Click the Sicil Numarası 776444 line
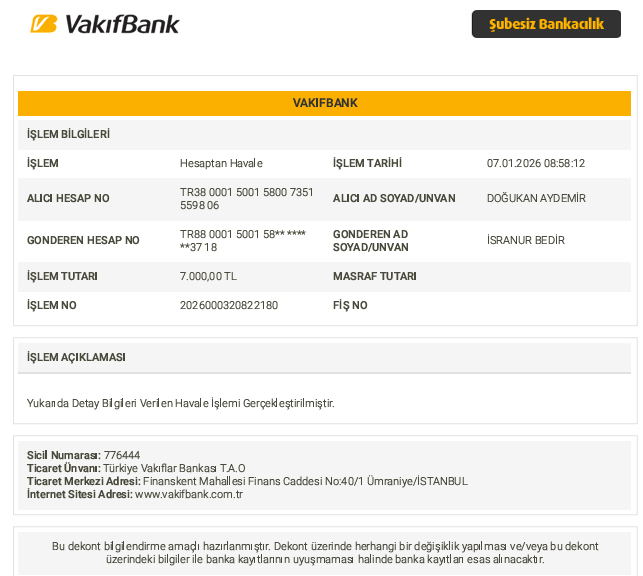Image resolution: width=643 pixels, height=576 pixels. (83, 455)
